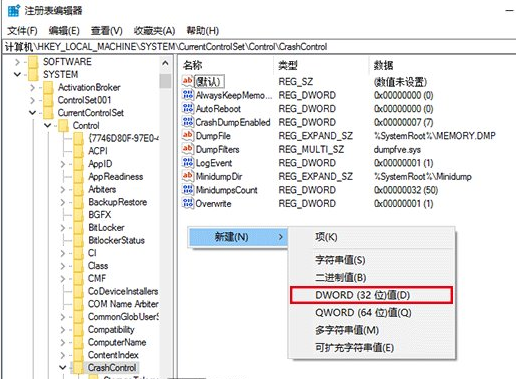
Task: Select the AppReadiness tree item
Action: (x=115, y=177)
